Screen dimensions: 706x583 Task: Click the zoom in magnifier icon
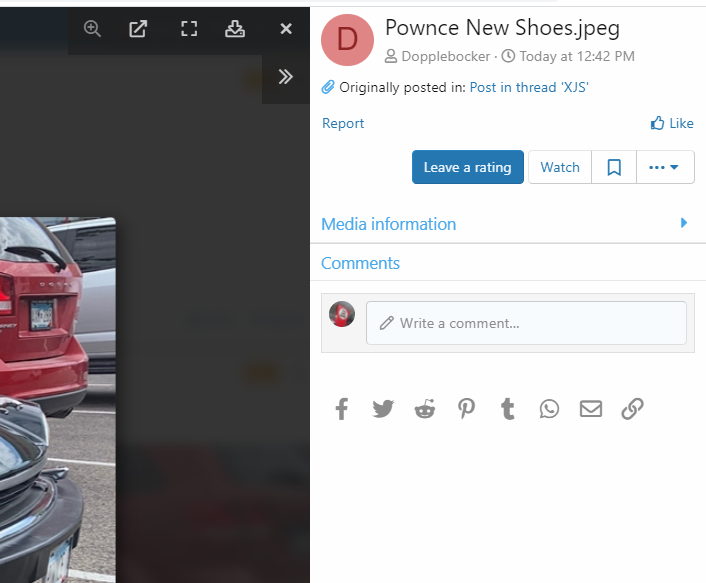tap(92, 29)
